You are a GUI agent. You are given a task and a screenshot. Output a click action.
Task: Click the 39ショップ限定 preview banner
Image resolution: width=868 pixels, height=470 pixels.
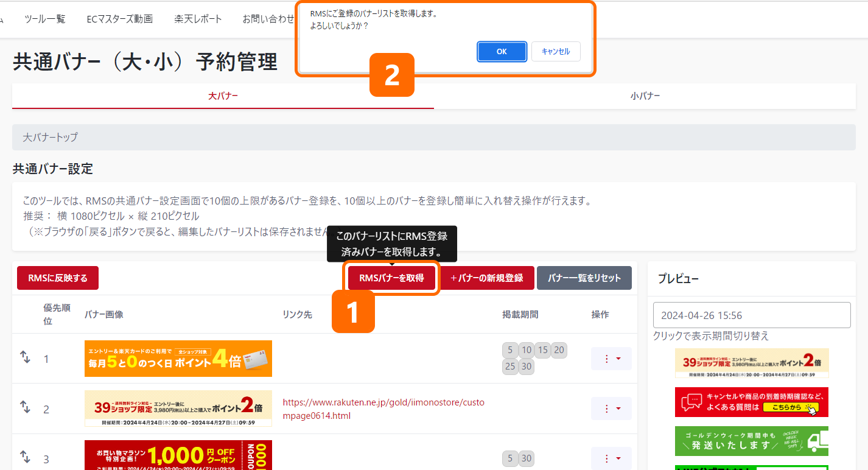[752, 363]
